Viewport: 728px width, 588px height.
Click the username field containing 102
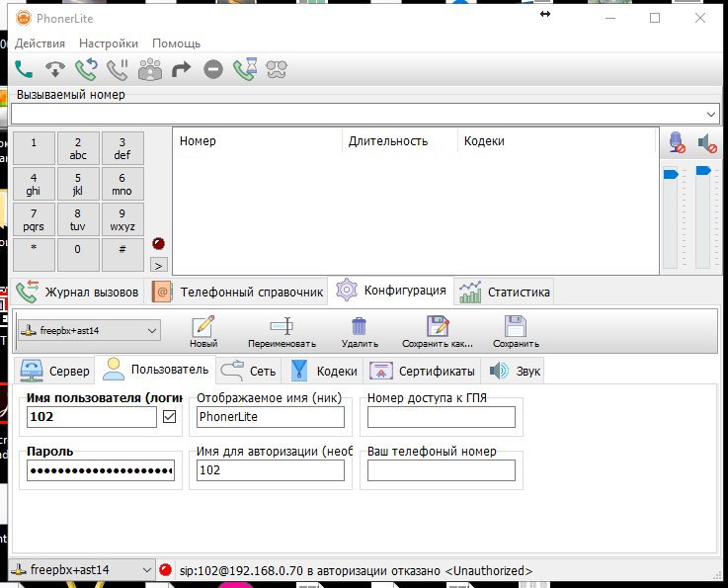click(x=92, y=417)
